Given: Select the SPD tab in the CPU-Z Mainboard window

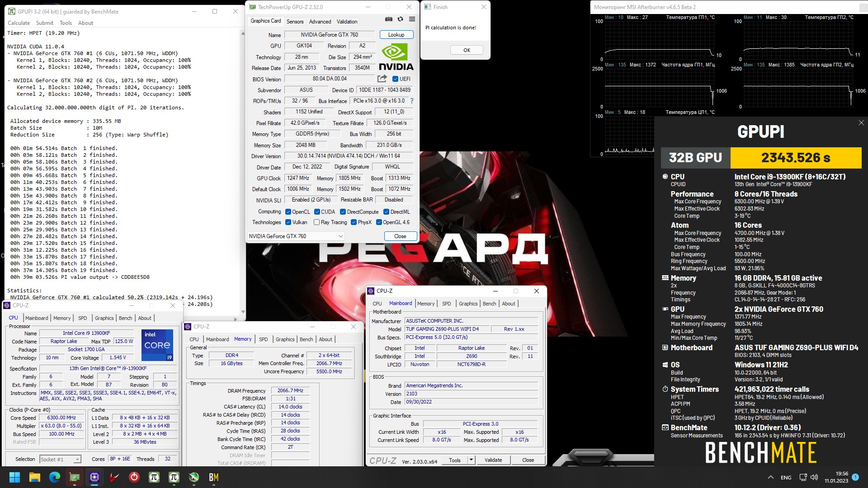Looking at the screenshot, I should (446, 304).
